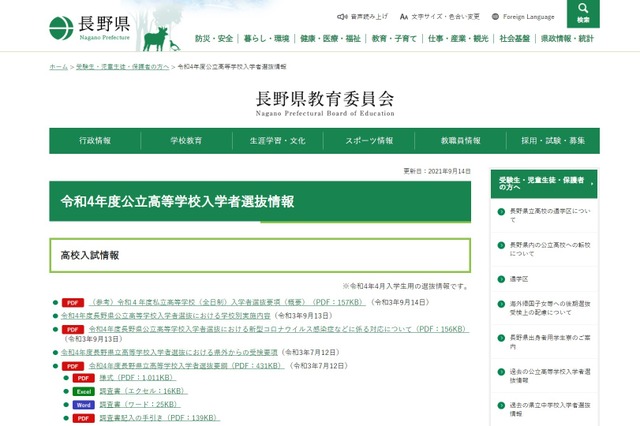Viewport: 640px width, 426px height.
Task: Click PDF icon beside 調査書記入の手引き
Action: pos(83,418)
